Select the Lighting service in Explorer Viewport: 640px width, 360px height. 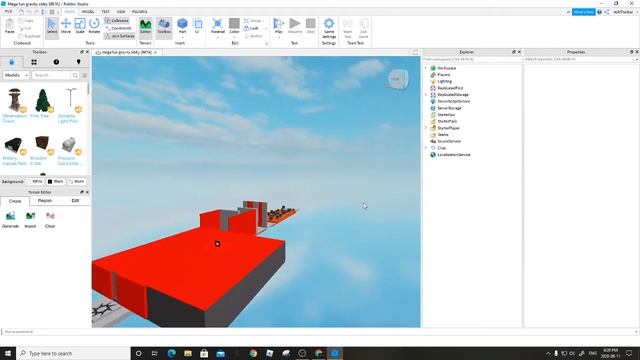click(444, 81)
